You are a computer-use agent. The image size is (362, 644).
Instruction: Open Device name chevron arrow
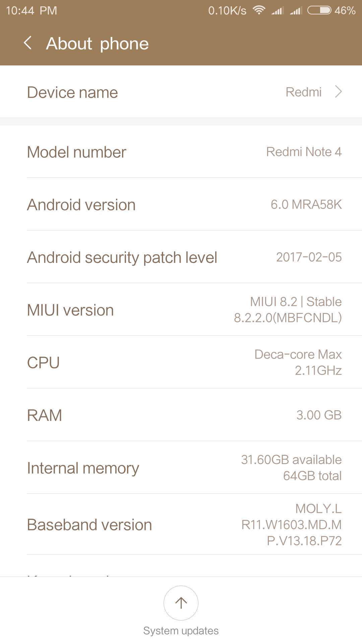tap(339, 92)
